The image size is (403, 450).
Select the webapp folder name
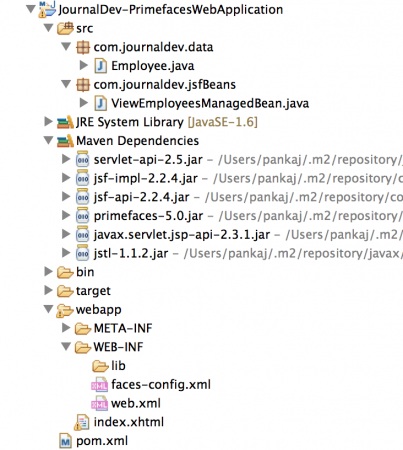click(99, 310)
